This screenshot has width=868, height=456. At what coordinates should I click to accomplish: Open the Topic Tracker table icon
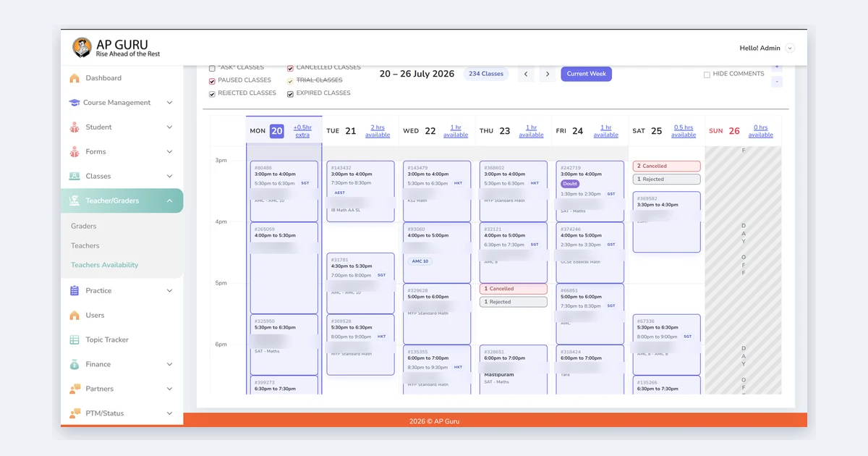pyautogui.click(x=74, y=339)
